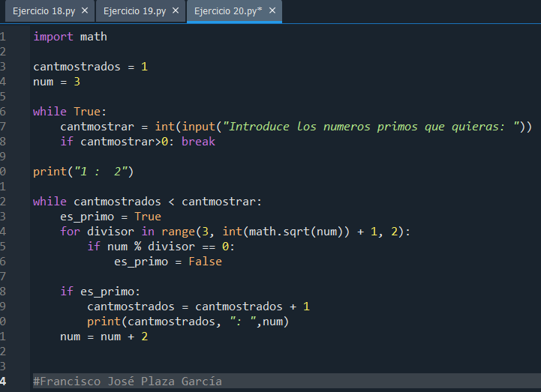The height and width of the screenshot is (392, 541).
Task: Click the 'while True:' statement
Action: tap(70, 111)
